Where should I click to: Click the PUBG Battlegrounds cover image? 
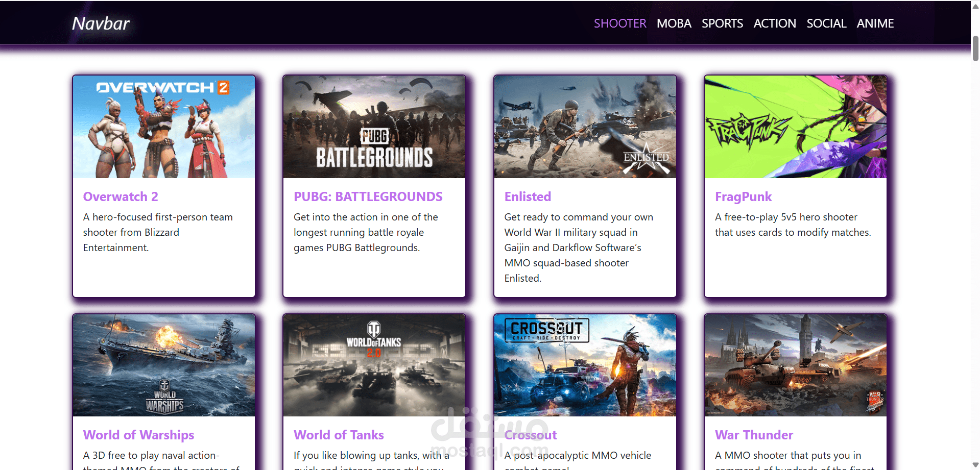[374, 127]
